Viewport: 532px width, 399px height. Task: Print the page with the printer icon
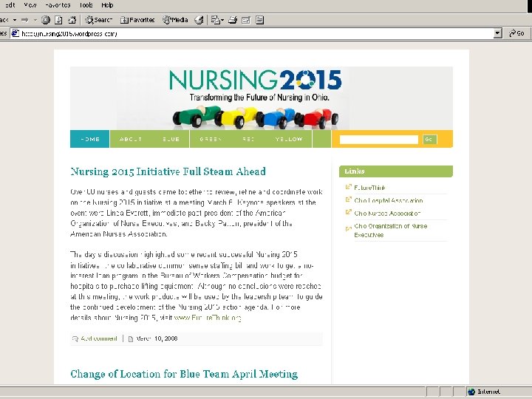tap(233, 20)
